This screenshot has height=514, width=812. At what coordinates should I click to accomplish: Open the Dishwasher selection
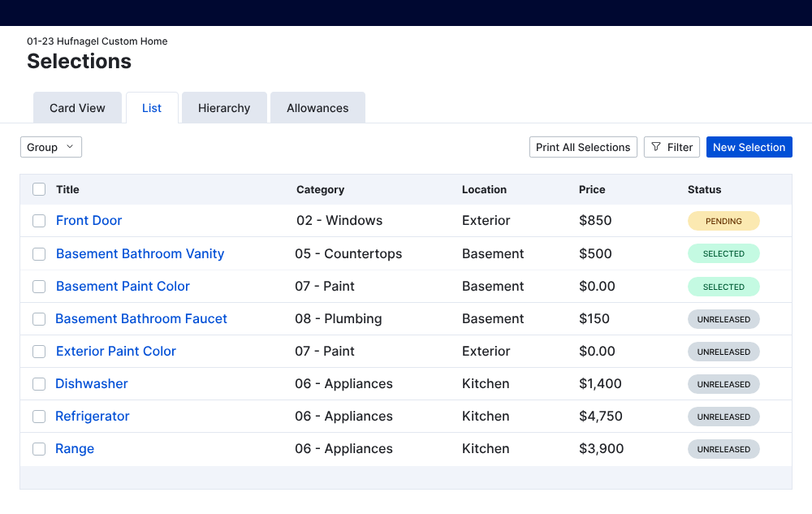[x=91, y=383]
